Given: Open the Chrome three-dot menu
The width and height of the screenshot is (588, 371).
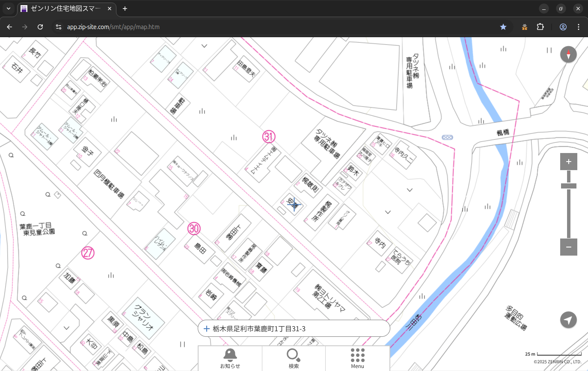Looking at the screenshot, I should [579, 27].
